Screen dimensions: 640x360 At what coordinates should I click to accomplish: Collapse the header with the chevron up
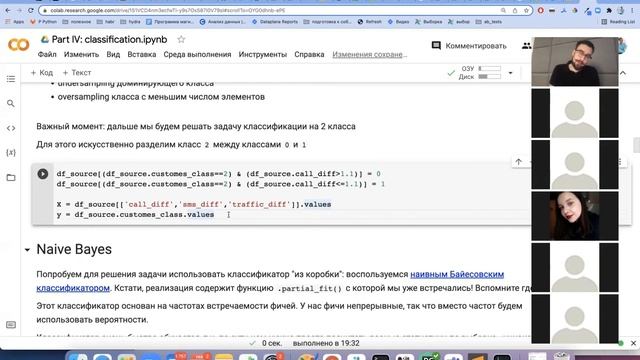pos(623,73)
